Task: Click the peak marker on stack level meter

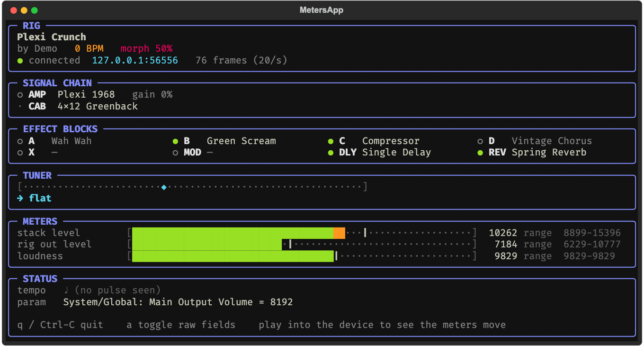Action: [365, 233]
